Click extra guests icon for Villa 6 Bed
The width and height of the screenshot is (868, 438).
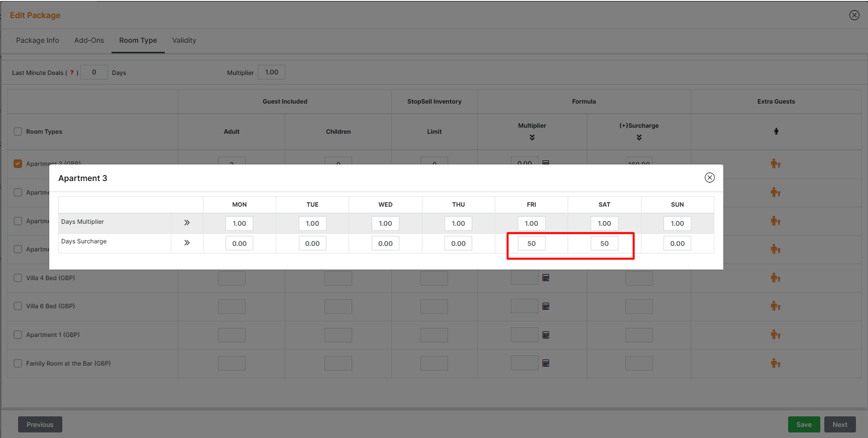pos(776,306)
